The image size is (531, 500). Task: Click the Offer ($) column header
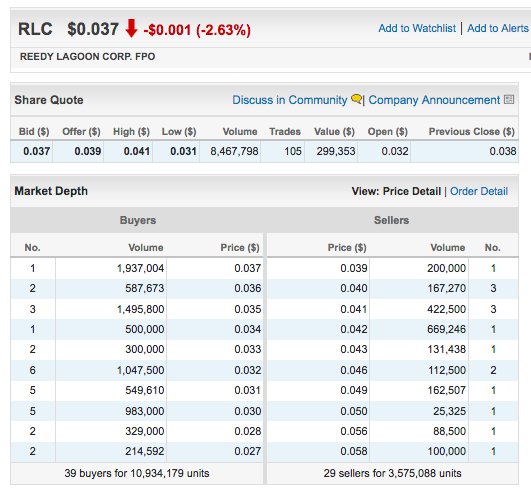81,131
